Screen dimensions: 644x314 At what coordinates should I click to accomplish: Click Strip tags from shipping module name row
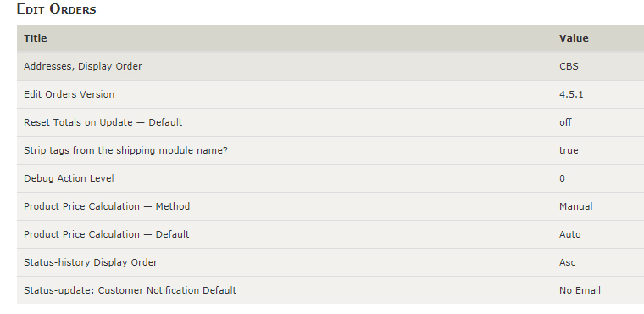[x=330, y=150]
